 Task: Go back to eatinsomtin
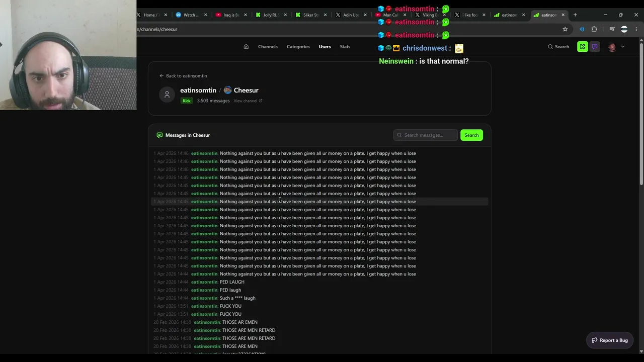[x=183, y=76]
